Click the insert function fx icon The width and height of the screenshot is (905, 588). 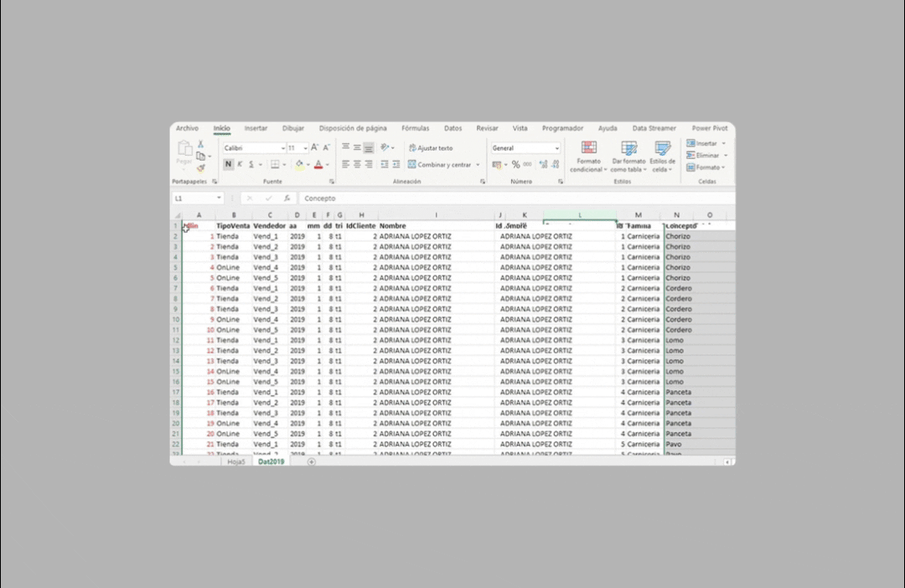click(287, 198)
